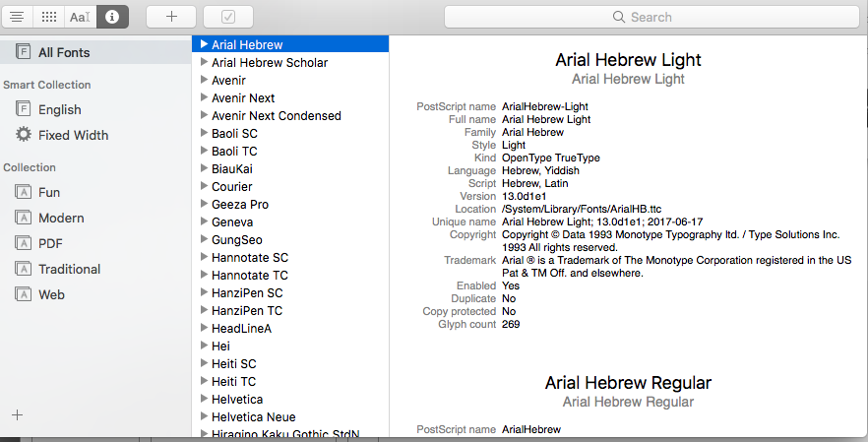
Task: Select the Helvetica font
Action: (290, 400)
